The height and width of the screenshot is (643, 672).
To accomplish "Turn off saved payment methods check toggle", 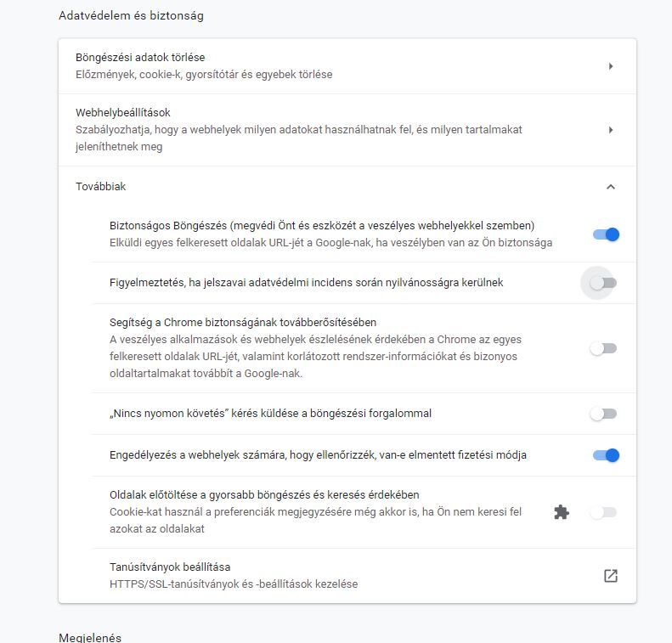I will 605,455.
